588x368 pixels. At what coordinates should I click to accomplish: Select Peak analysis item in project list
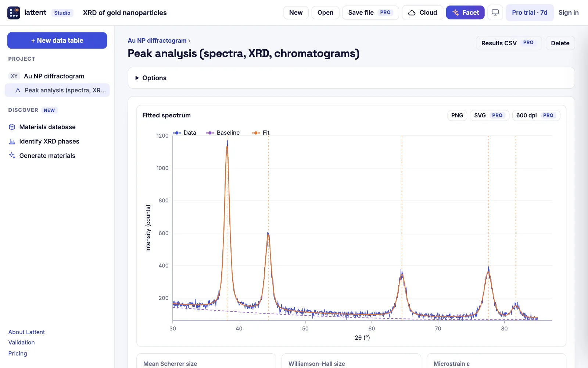coord(57,90)
